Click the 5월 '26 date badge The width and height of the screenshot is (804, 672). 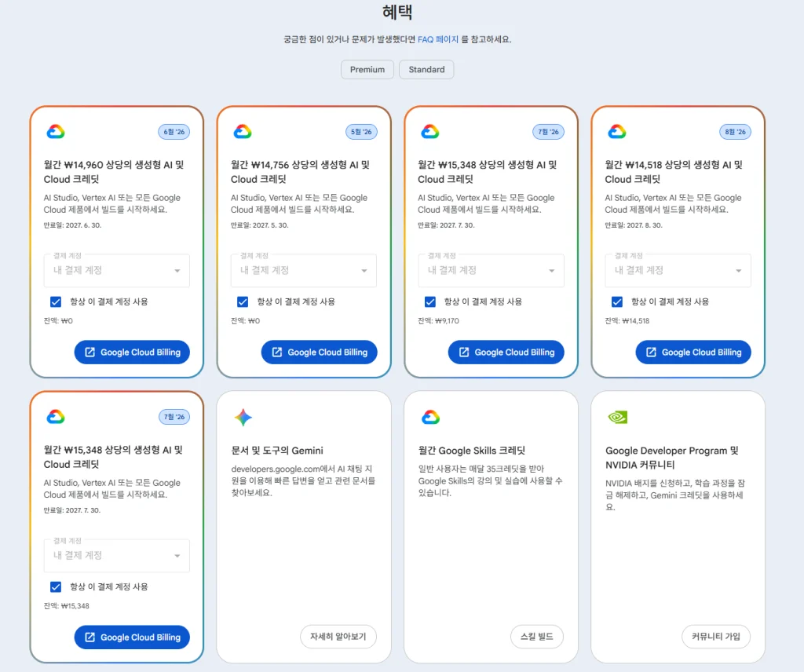(x=361, y=132)
